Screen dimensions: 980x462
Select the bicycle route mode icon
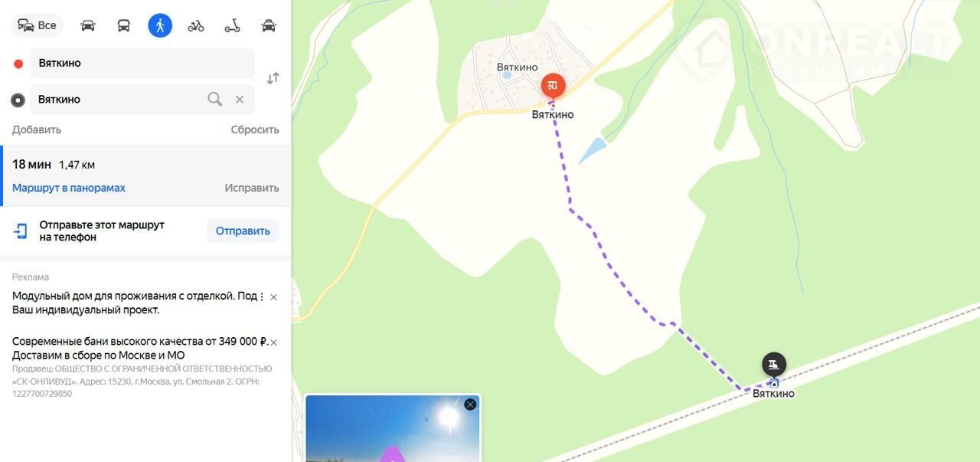pyautogui.click(x=196, y=25)
